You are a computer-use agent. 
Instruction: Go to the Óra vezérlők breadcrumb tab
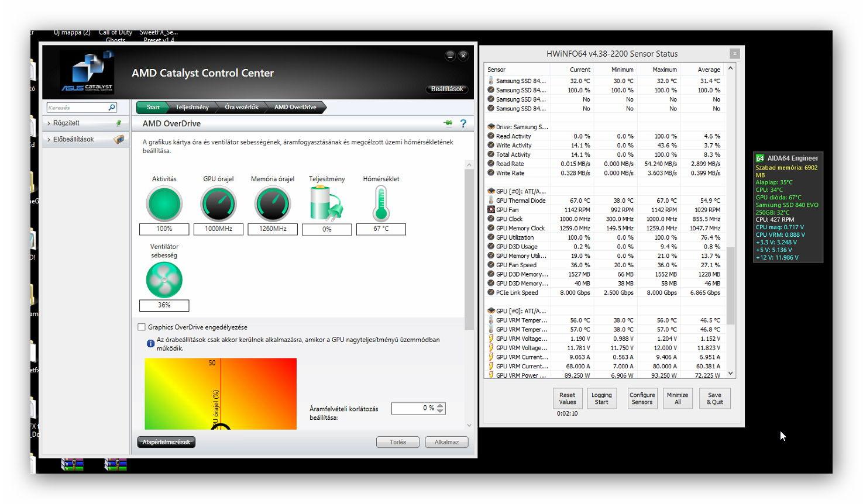point(242,107)
